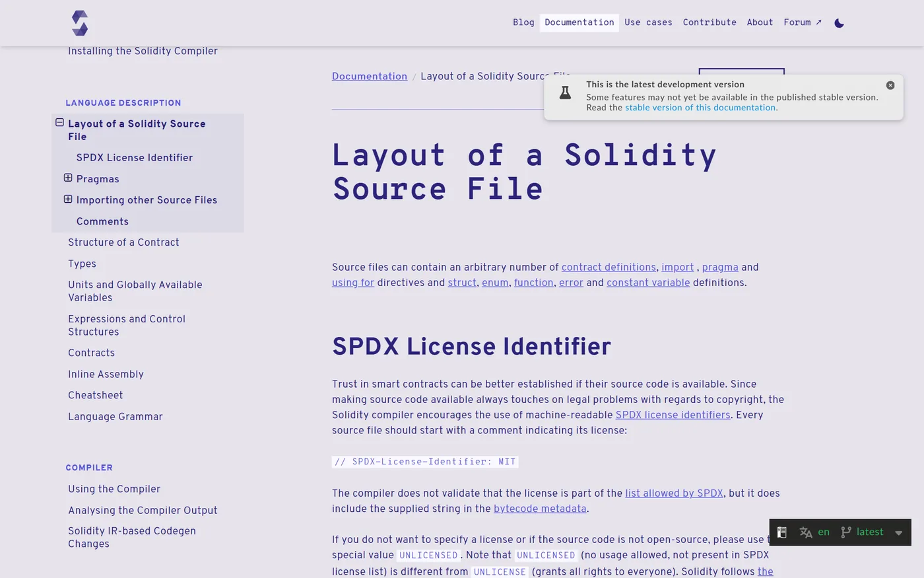The height and width of the screenshot is (578, 924).
Task: Click the bytecode metadata link
Action: [540, 509]
